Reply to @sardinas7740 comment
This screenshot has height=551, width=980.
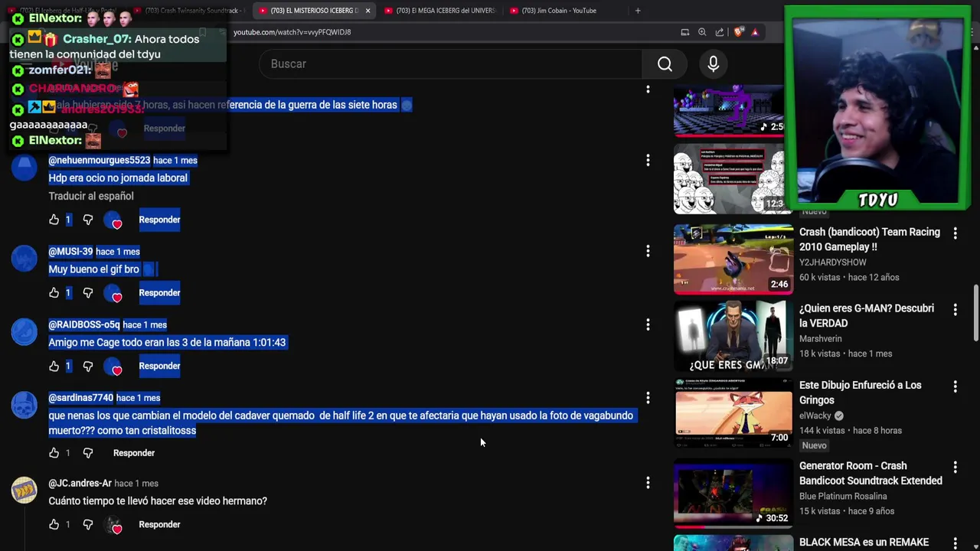pyautogui.click(x=134, y=453)
